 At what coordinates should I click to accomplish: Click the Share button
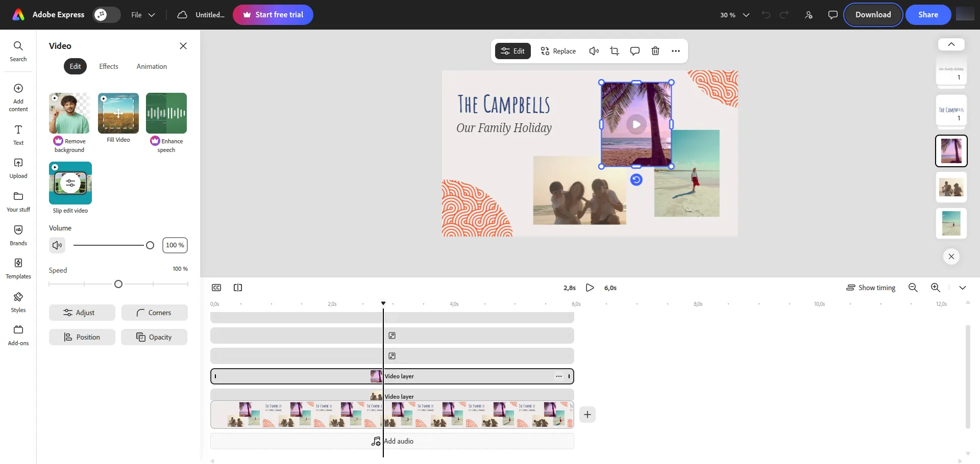tap(928, 15)
